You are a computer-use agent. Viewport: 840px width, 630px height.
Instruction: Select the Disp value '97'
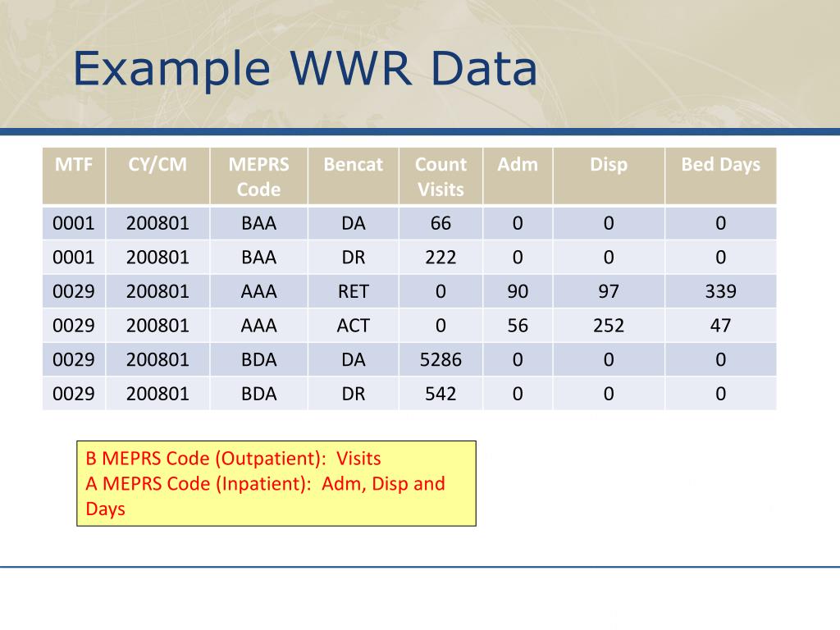[609, 291]
